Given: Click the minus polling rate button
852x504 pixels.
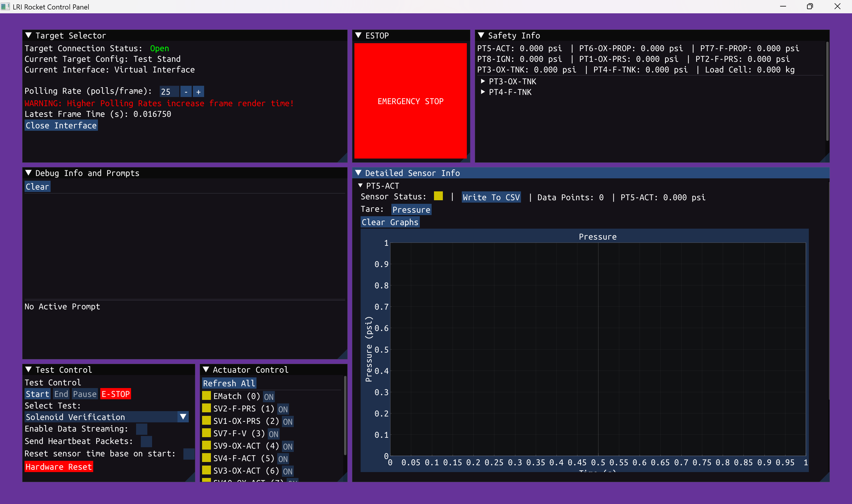Looking at the screenshot, I should coord(186,92).
